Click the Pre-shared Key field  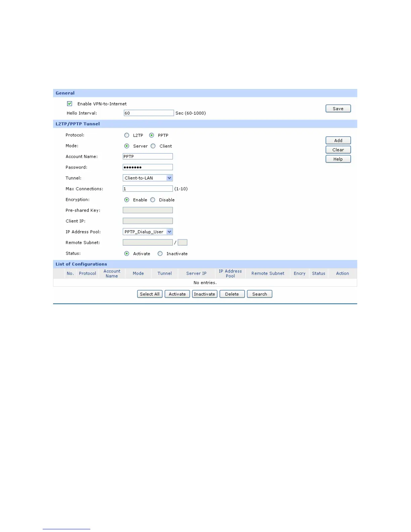point(148,210)
